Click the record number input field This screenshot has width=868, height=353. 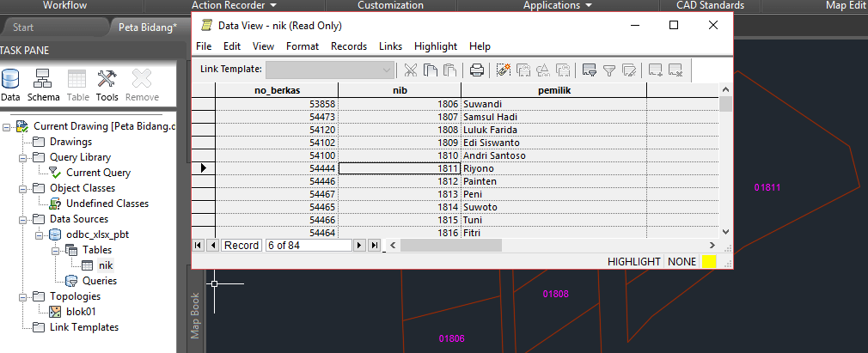point(309,245)
